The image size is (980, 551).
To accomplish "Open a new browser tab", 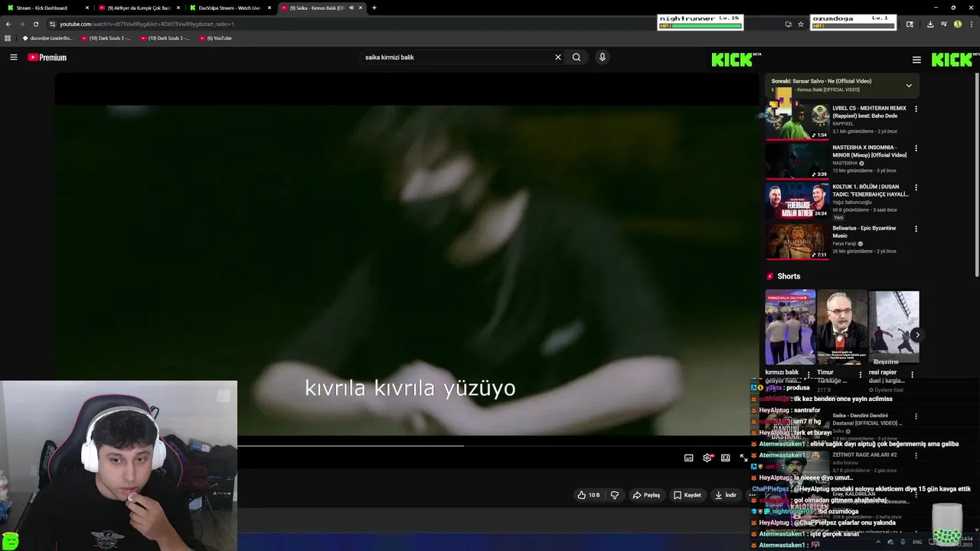I will point(374,8).
